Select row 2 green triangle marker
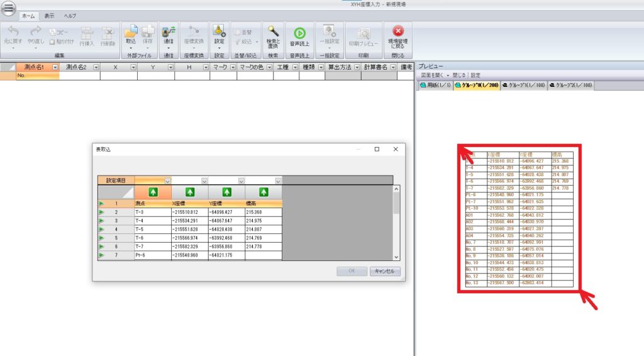The image size is (644, 356). (101, 213)
